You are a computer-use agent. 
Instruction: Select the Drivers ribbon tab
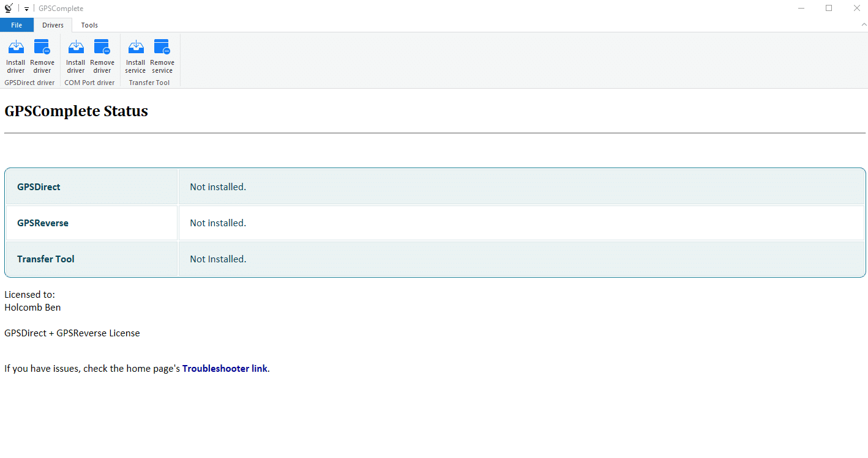tap(53, 25)
